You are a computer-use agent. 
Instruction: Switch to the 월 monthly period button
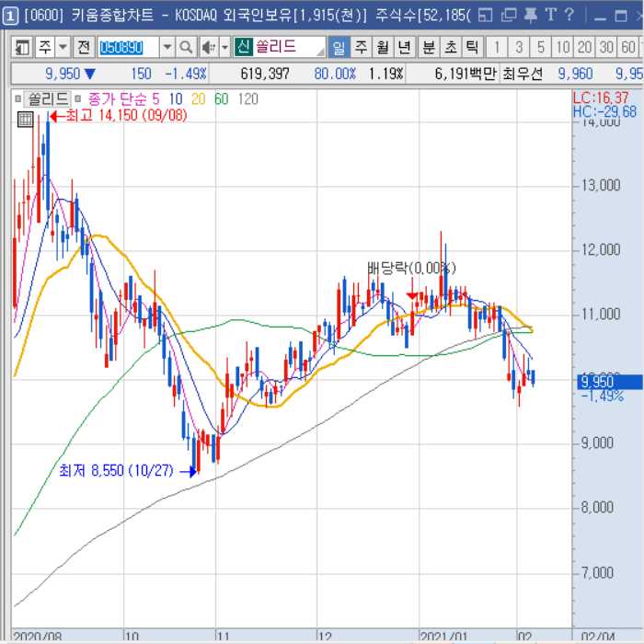coord(383,48)
